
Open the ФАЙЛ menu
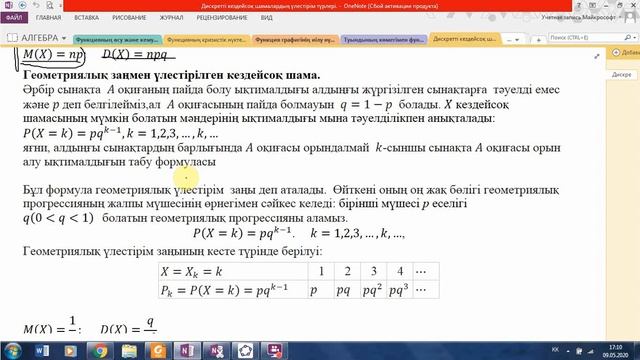[14, 18]
